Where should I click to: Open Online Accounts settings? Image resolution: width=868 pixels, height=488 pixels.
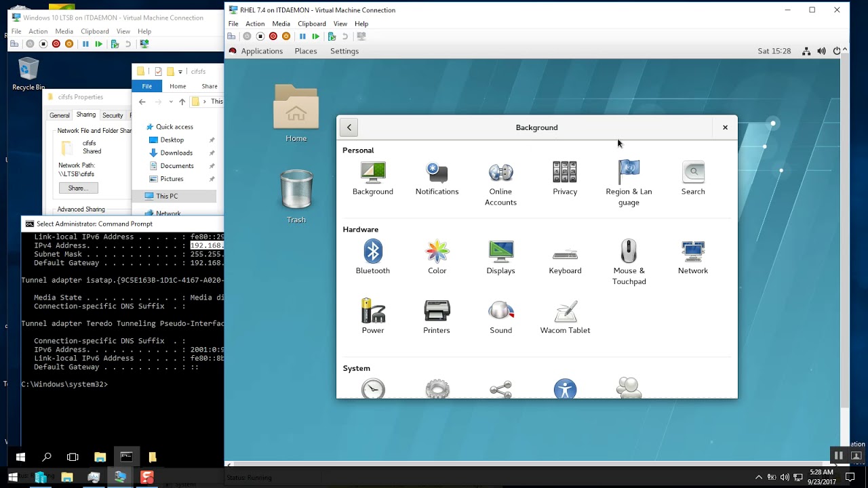pos(500,184)
